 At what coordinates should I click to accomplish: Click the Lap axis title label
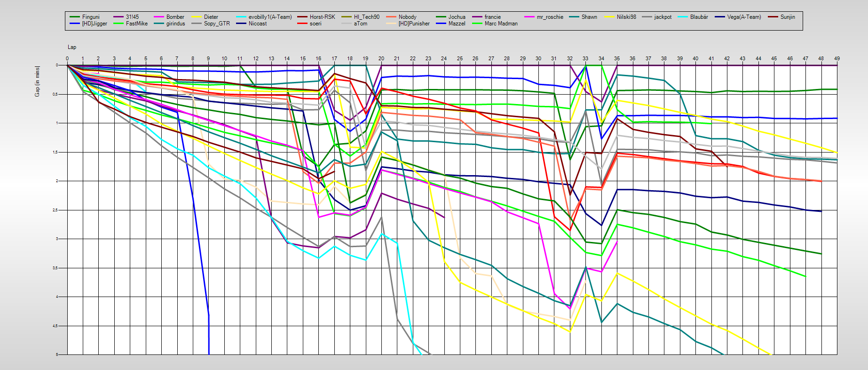72,47
